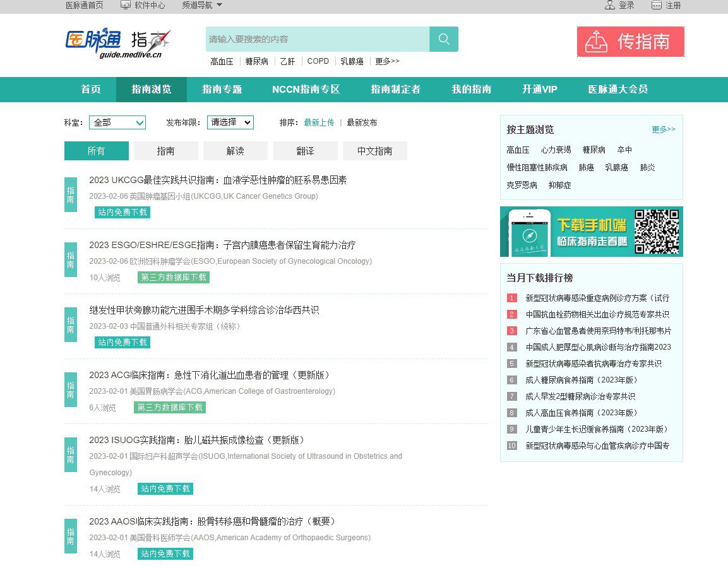The image size is (728, 568).
Task: Open 开通VIP in the main nav
Action: [539, 89]
